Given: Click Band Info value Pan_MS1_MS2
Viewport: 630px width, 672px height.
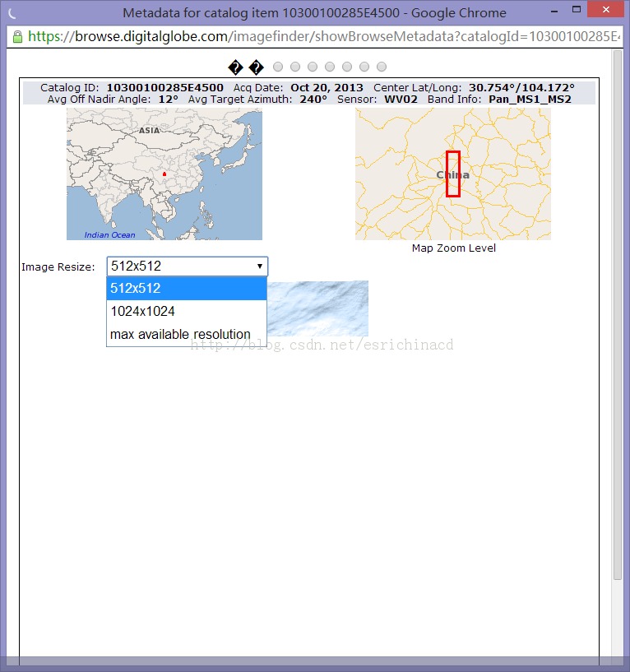Looking at the screenshot, I should pyautogui.click(x=530, y=100).
